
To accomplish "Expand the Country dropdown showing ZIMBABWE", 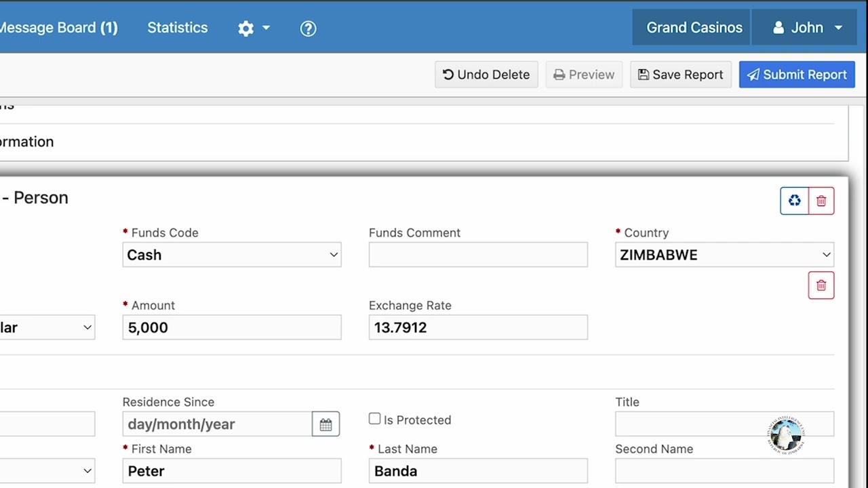I will (x=724, y=255).
